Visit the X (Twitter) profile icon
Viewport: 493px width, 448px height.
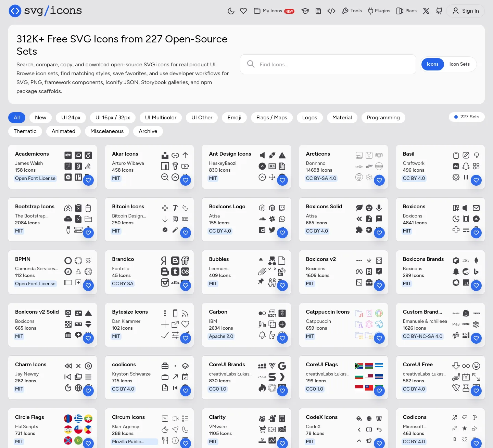click(426, 11)
